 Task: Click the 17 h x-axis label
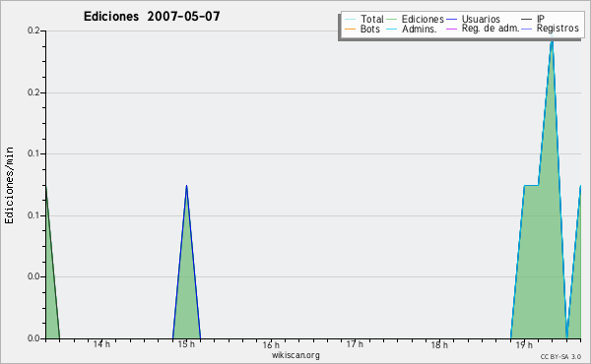click(355, 344)
